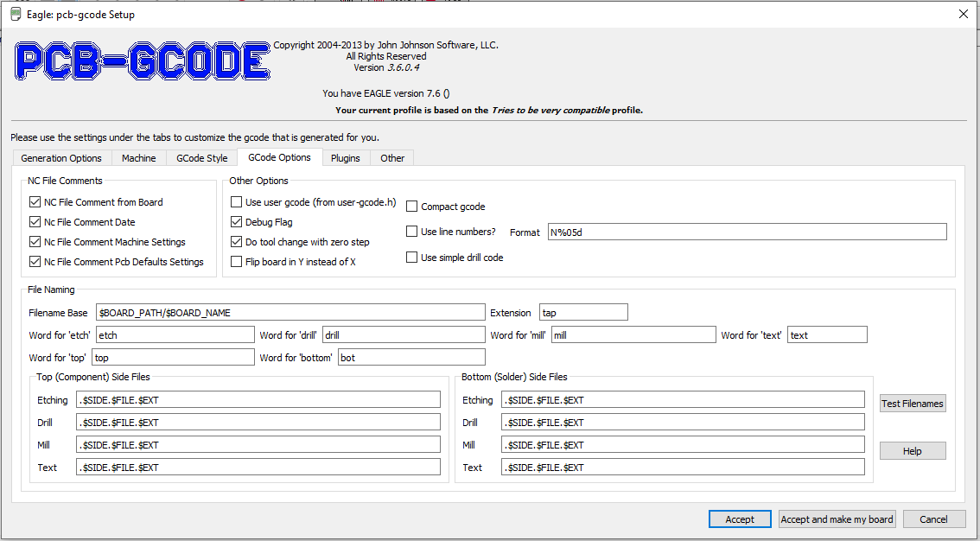Open the GCode Style tab
Image resolution: width=980 pixels, height=541 pixels.
click(202, 158)
